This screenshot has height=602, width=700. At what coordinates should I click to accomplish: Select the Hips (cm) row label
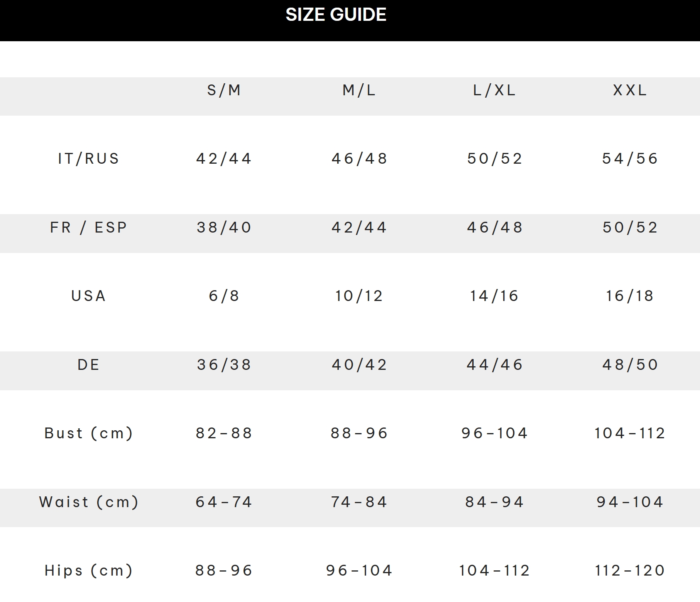pos(88,571)
